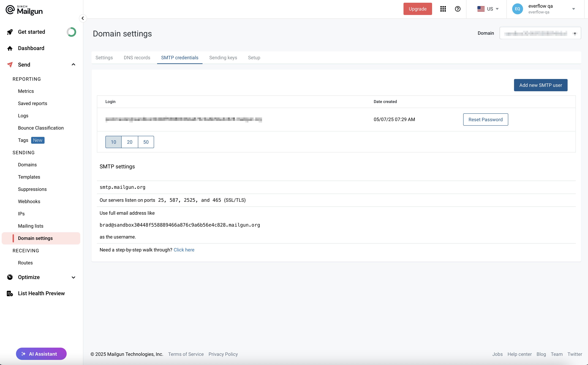588x365 pixels.
Task: Click the Get started rocket icon
Action: tap(10, 32)
